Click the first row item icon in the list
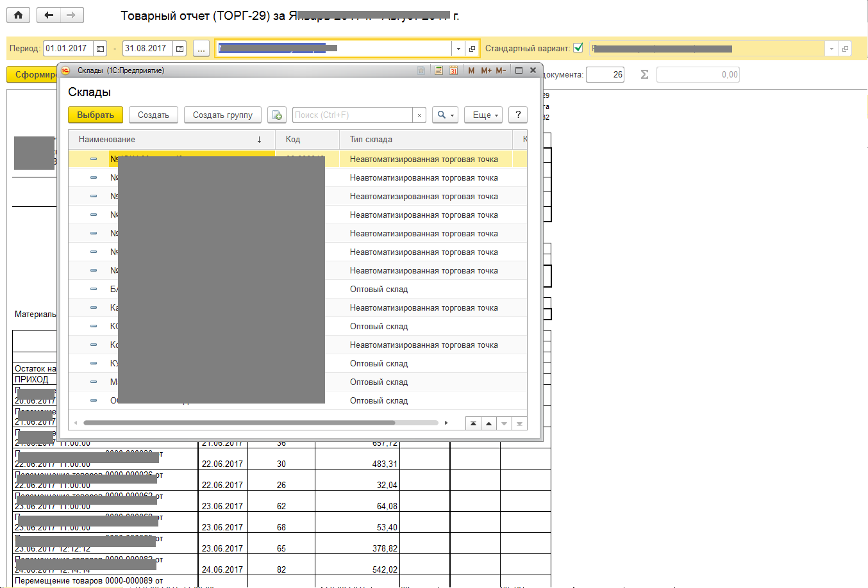Viewport: 868px width, 588px height. [94, 159]
